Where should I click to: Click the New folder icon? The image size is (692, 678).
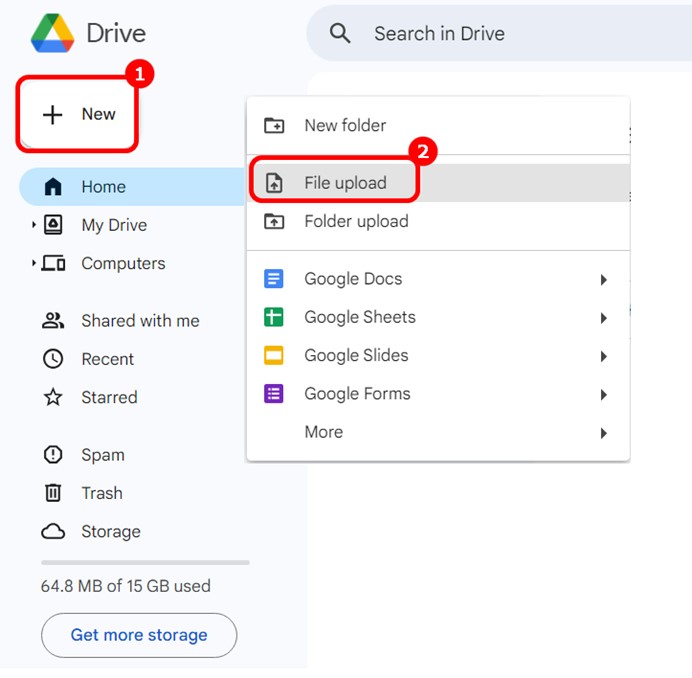click(274, 125)
